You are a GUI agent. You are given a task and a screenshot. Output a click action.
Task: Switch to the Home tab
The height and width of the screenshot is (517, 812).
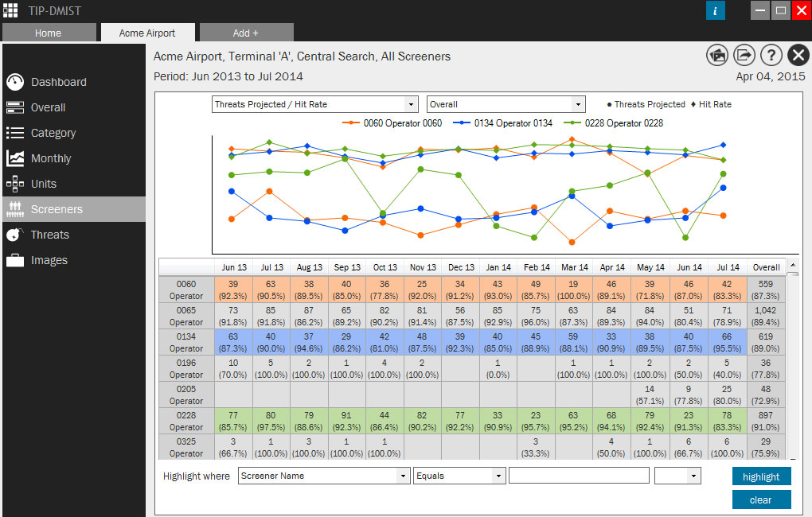(49, 33)
